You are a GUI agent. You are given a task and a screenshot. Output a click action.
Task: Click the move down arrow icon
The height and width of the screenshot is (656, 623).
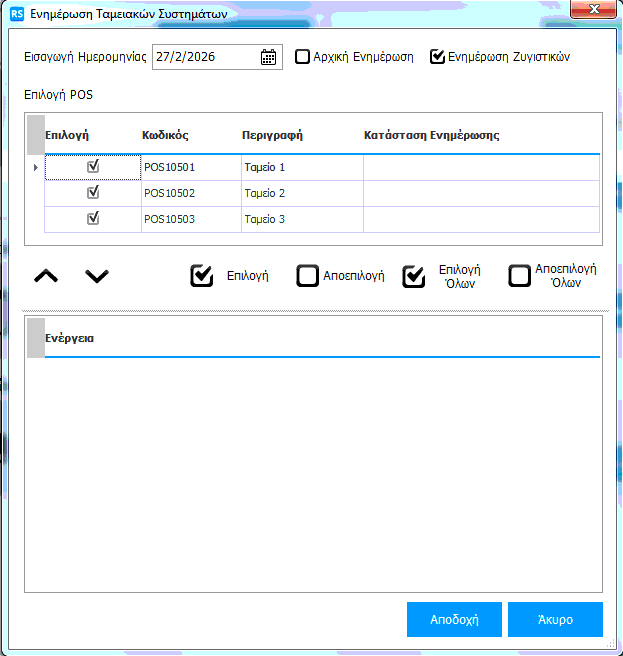[97, 276]
